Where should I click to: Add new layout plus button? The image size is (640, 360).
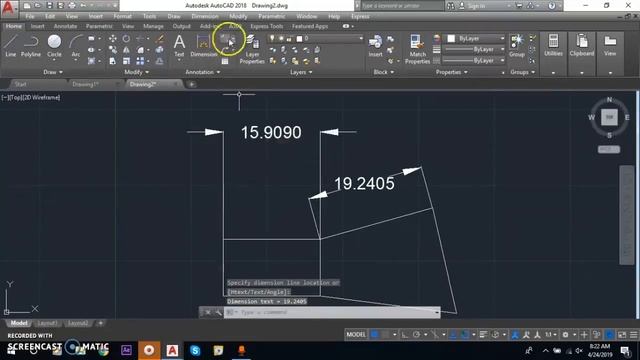coord(100,323)
